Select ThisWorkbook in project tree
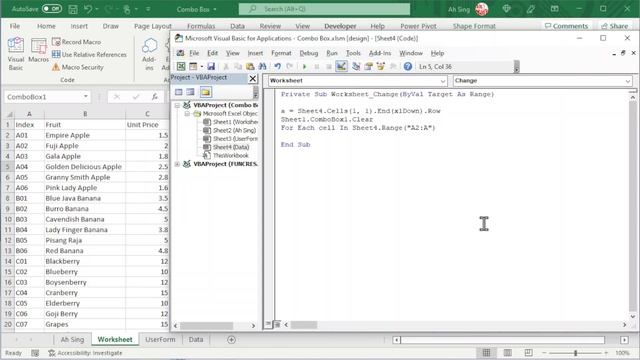 click(x=226, y=156)
